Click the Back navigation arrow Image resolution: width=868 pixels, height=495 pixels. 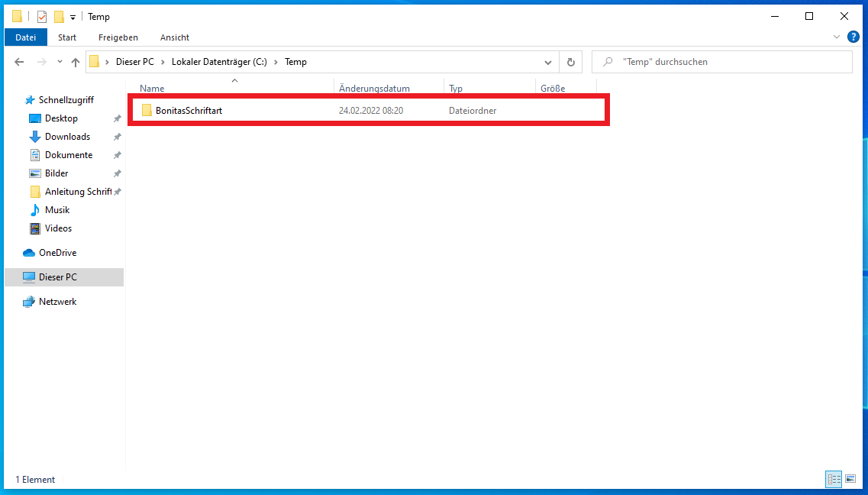pos(20,62)
